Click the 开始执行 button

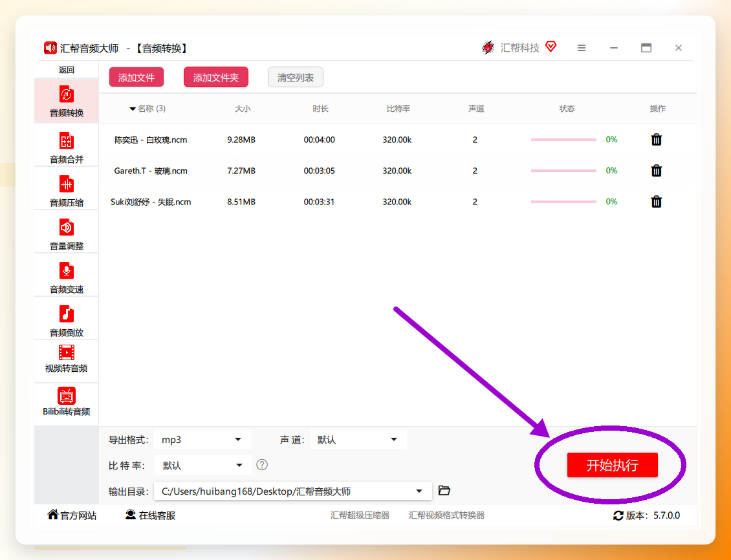[x=612, y=465]
